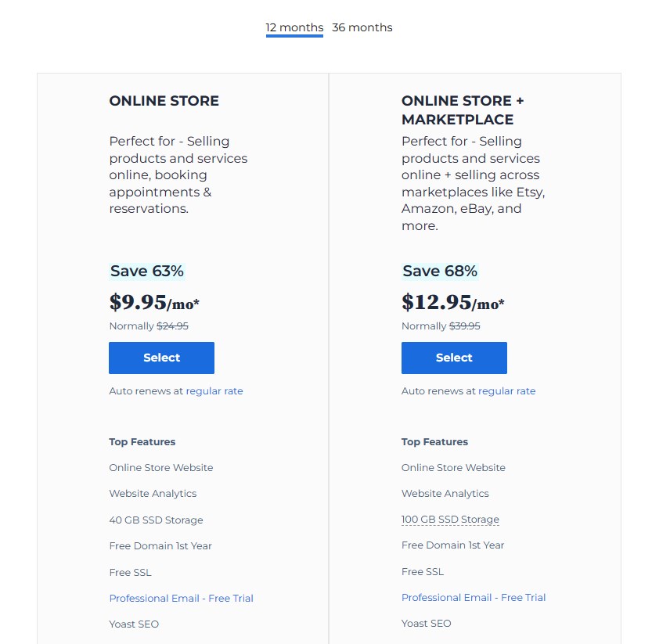Click the Save 68% badge
The image size is (670, 644).
440,272
